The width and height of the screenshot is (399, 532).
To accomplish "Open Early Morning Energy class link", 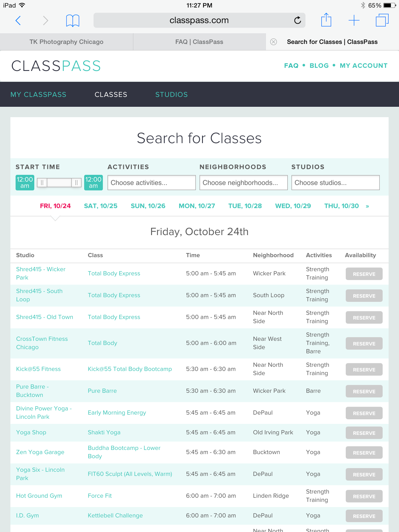I will click(x=117, y=413).
